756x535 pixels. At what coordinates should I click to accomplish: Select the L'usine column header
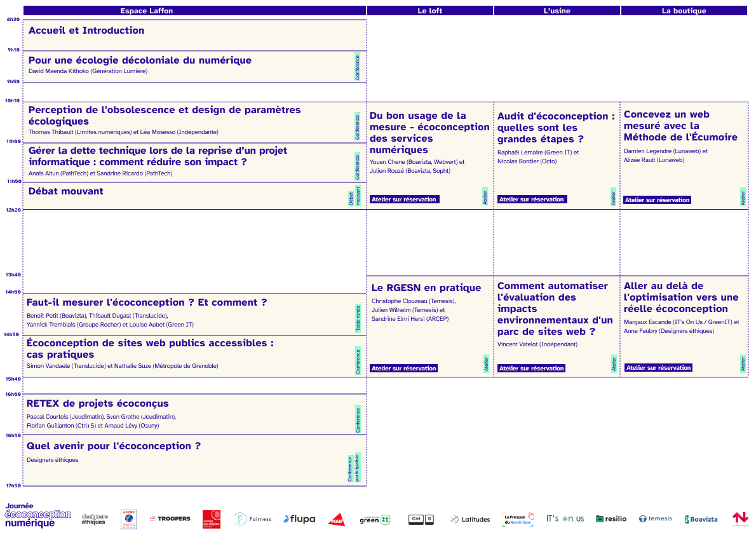point(557,11)
